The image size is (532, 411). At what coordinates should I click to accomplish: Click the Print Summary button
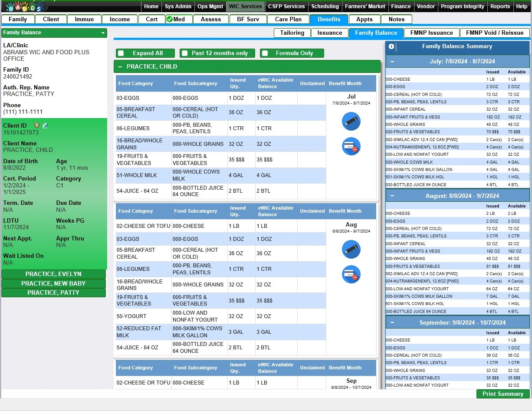pos(502,394)
